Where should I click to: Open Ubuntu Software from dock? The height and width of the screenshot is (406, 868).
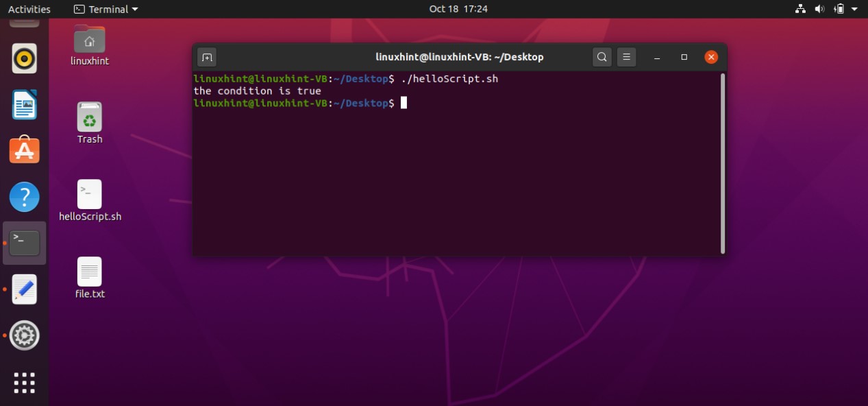[25, 150]
